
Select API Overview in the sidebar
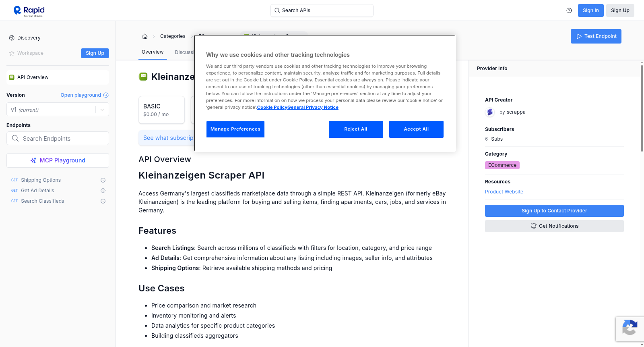[x=58, y=77]
